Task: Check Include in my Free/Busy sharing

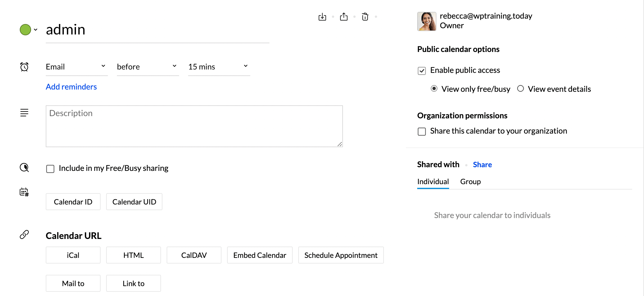Action: click(x=50, y=169)
